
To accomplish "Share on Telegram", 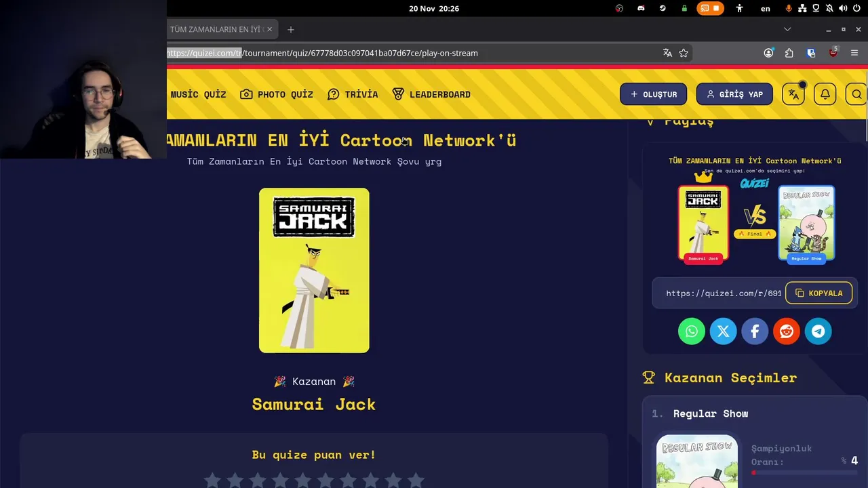I will coord(818,331).
